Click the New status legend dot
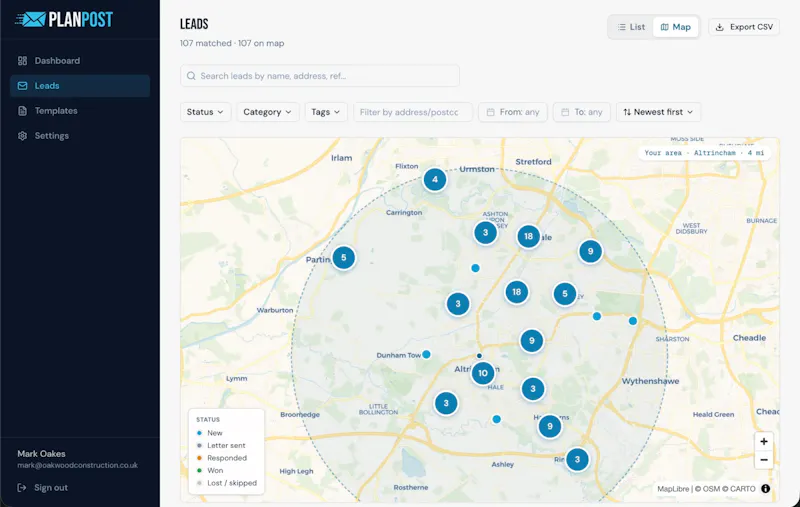 (x=199, y=433)
